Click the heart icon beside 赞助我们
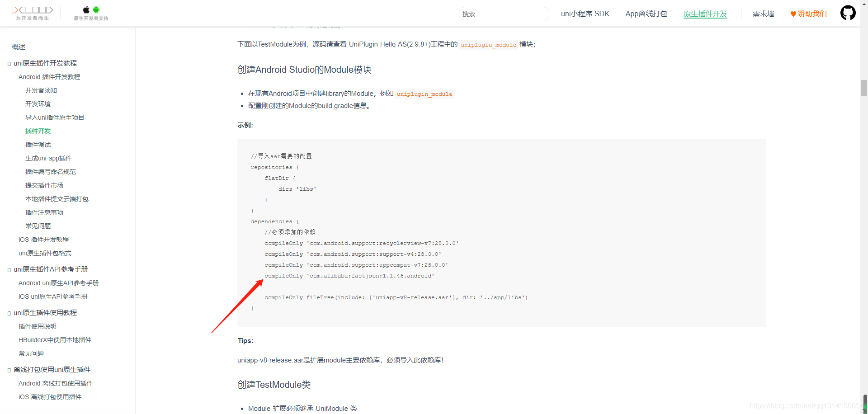 click(x=793, y=14)
